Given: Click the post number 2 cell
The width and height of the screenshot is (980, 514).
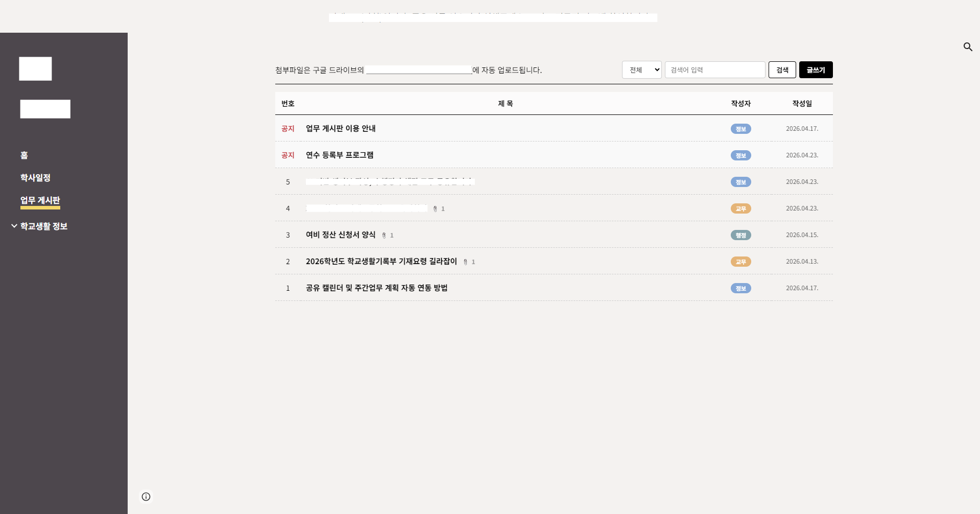Looking at the screenshot, I should tap(288, 262).
